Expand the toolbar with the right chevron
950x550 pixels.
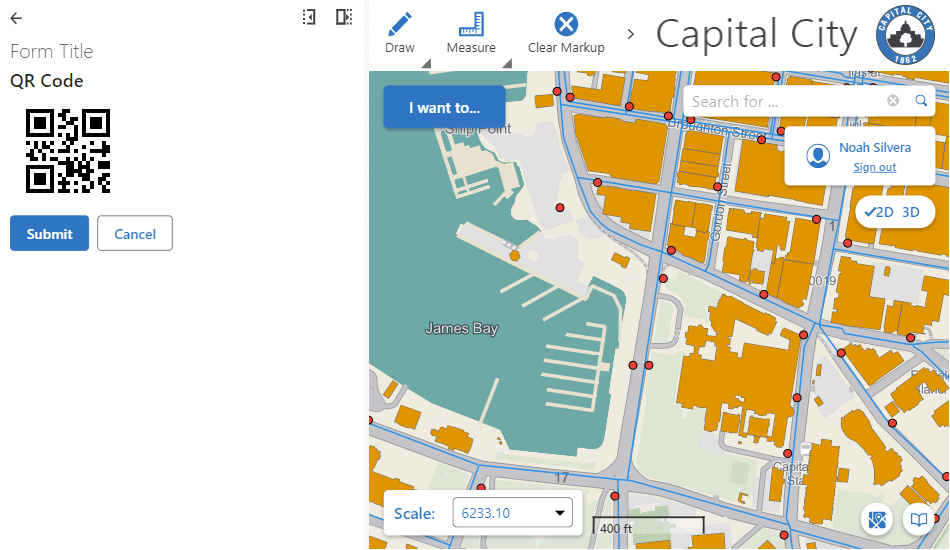tap(630, 34)
